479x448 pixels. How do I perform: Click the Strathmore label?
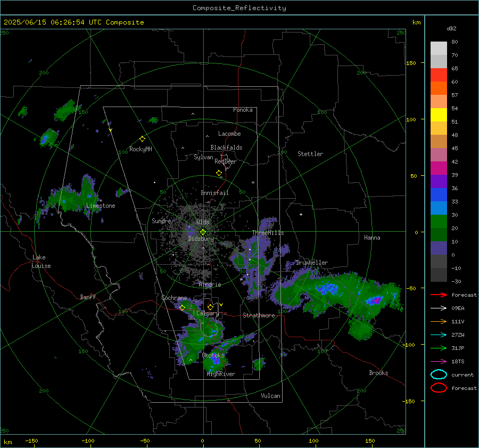pyautogui.click(x=259, y=315)
